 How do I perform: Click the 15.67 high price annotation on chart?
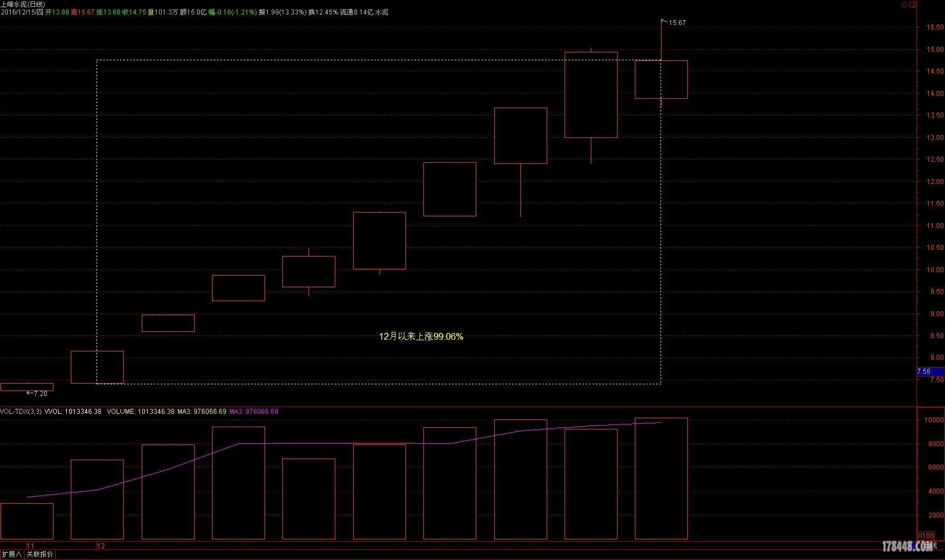[x=677, y=23]
